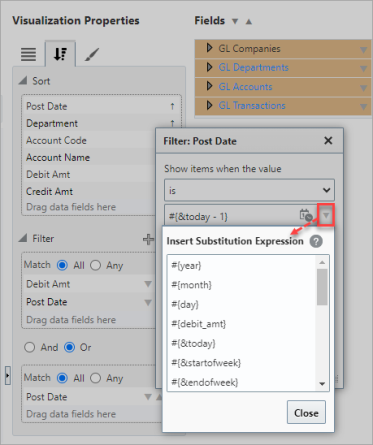
Task: Open the 'is' condition dropdown
Action: tap(249, 190)
